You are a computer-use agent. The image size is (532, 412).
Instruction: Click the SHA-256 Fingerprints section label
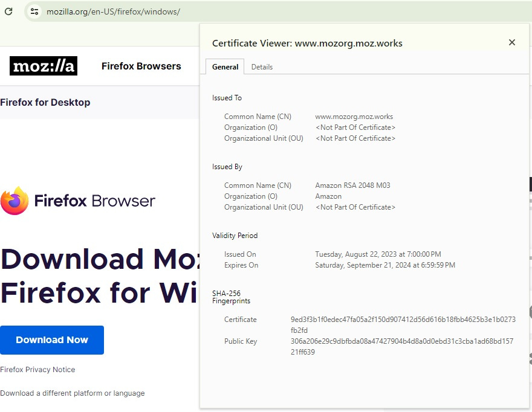pos(231,297)
